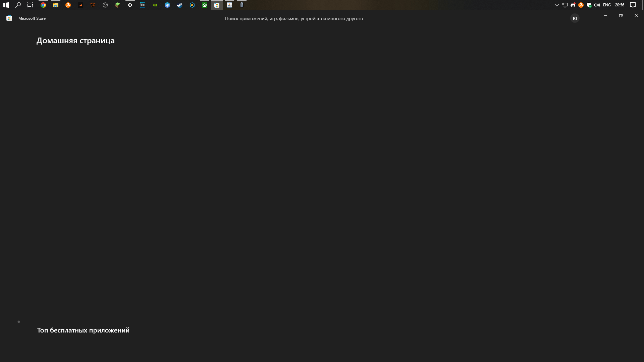Click the Store search bar input field
The image size is (644, 362).
tap(294, 18)
